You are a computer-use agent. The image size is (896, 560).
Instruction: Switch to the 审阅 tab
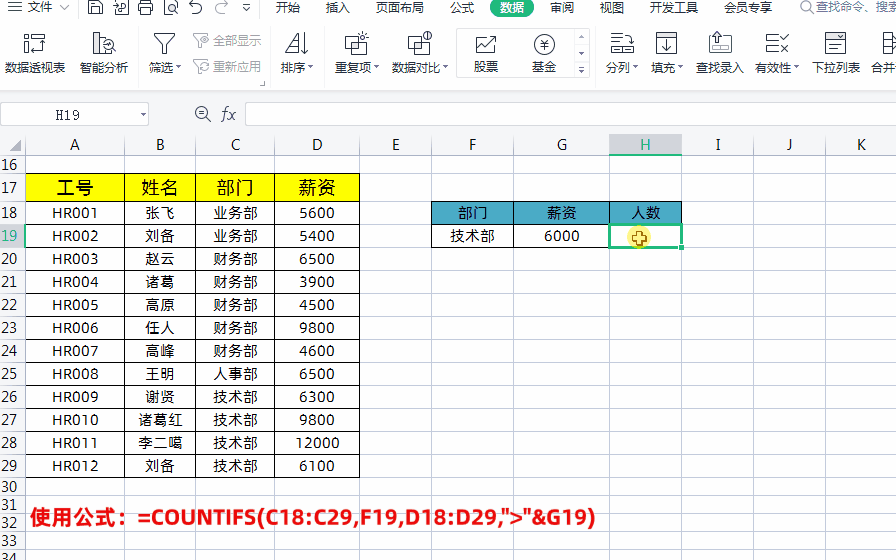pos(562,7)
